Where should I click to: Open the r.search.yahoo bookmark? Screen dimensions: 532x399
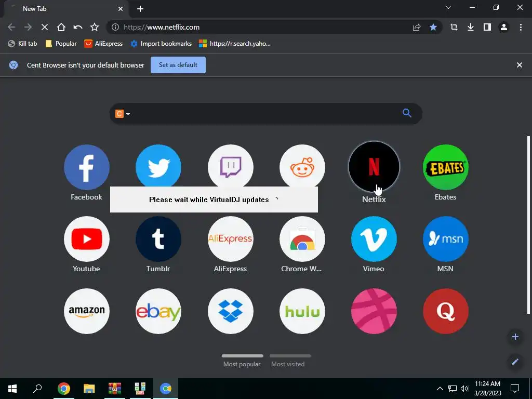coord(235,44)
